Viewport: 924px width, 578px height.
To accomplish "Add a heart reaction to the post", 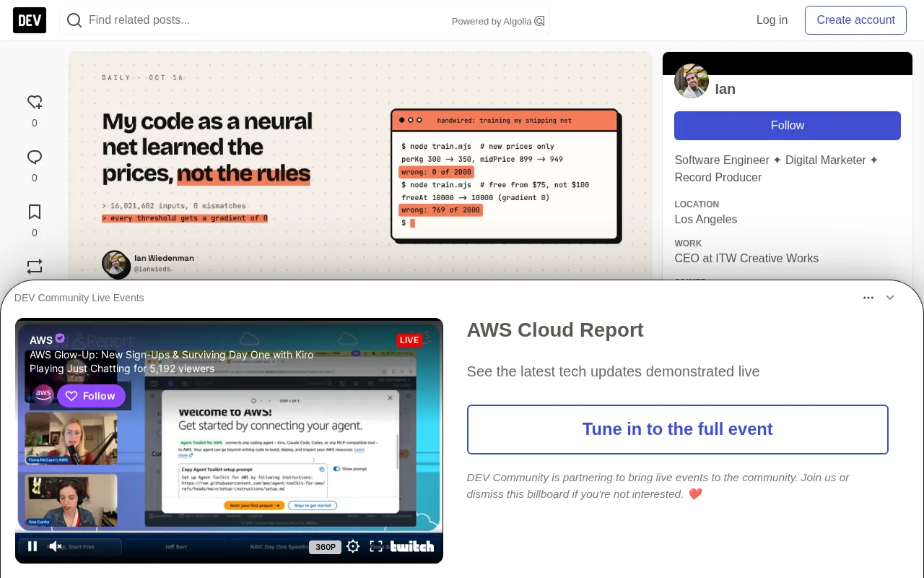I will pyautogui.click(x=35, y=103).
